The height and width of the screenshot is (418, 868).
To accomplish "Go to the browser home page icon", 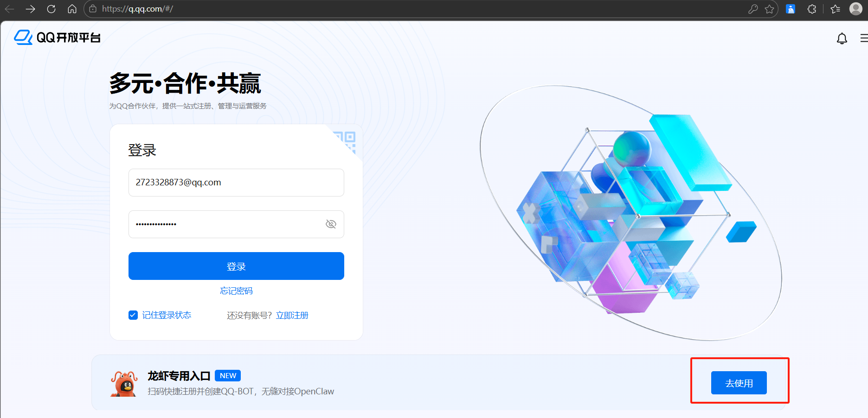I will click(72, 9).
